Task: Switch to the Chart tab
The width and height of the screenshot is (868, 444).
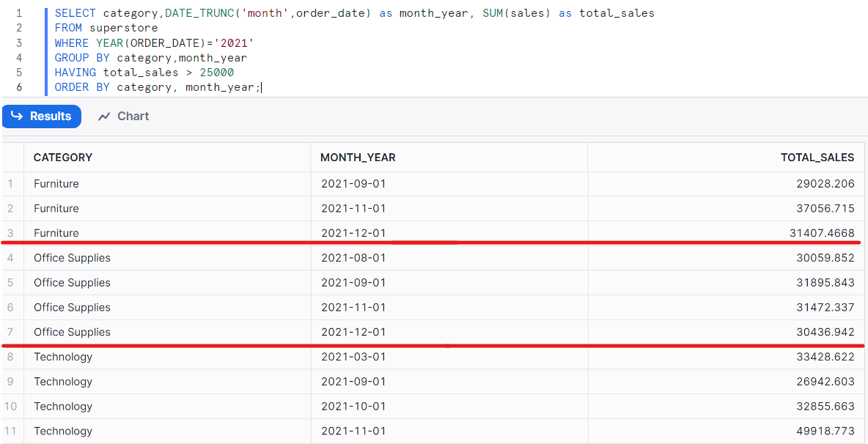Action: pos(123,116)
